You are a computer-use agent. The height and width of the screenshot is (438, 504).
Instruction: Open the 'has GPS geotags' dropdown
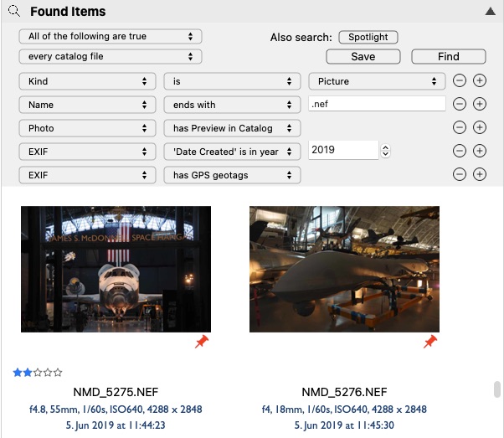tap(232, 175)
